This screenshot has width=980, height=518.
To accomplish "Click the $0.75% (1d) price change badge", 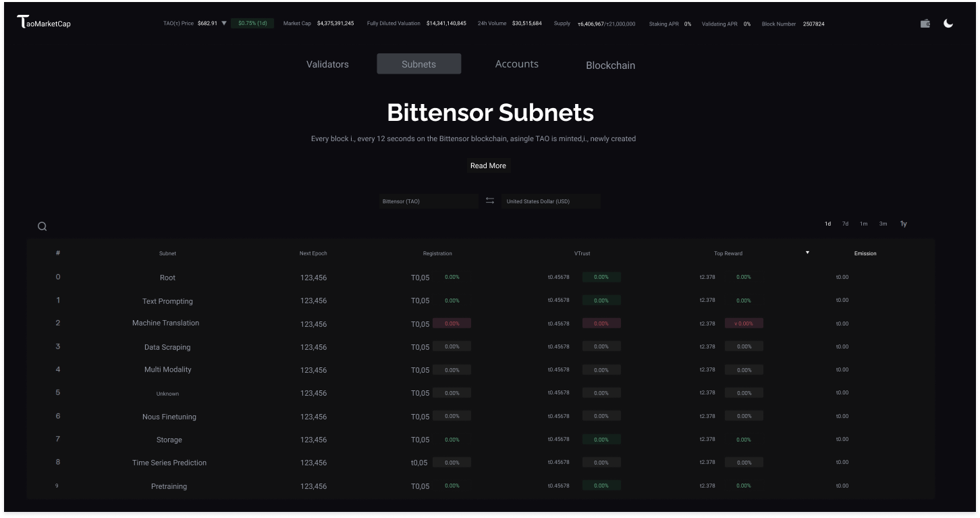I will pyautogui.click(x=252, y=23).
